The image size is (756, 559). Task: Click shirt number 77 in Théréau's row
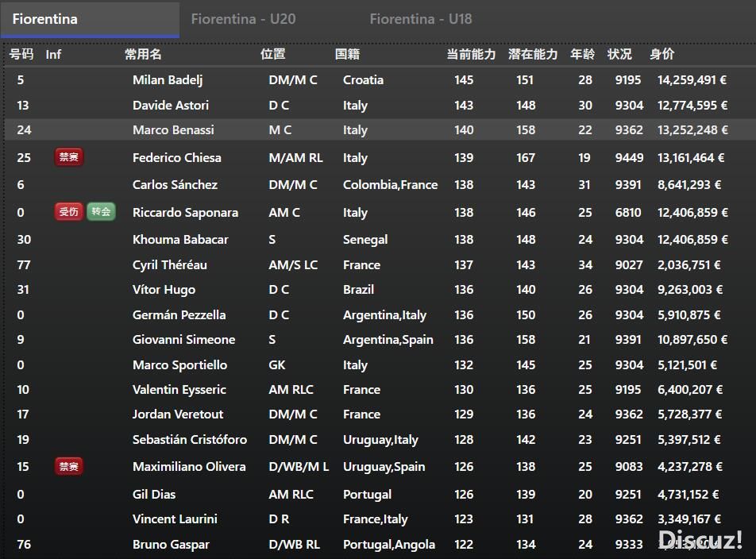(24, 265)
